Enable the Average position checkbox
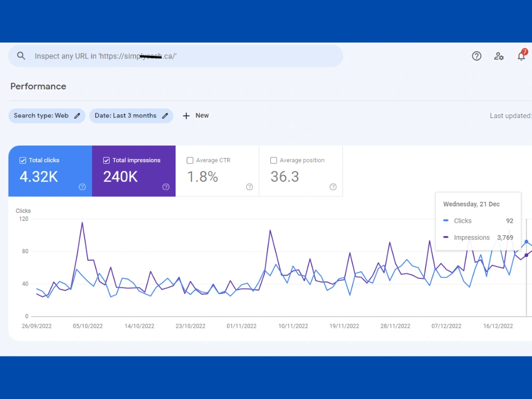Screen dimensions: 532x399 click(x=273, y=161)
